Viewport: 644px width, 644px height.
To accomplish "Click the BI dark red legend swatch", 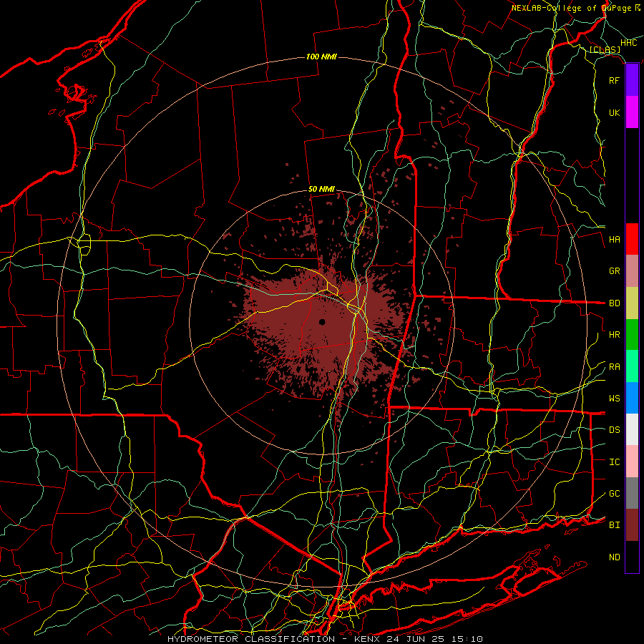I will click(632, 525).
